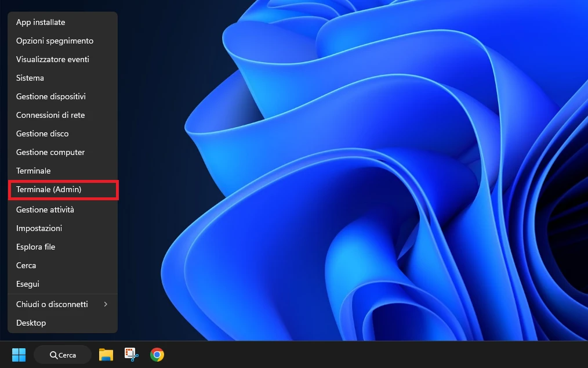Open Impostazioni from the menu
Viewport: 588px width, 368px height.
point(63,228)
